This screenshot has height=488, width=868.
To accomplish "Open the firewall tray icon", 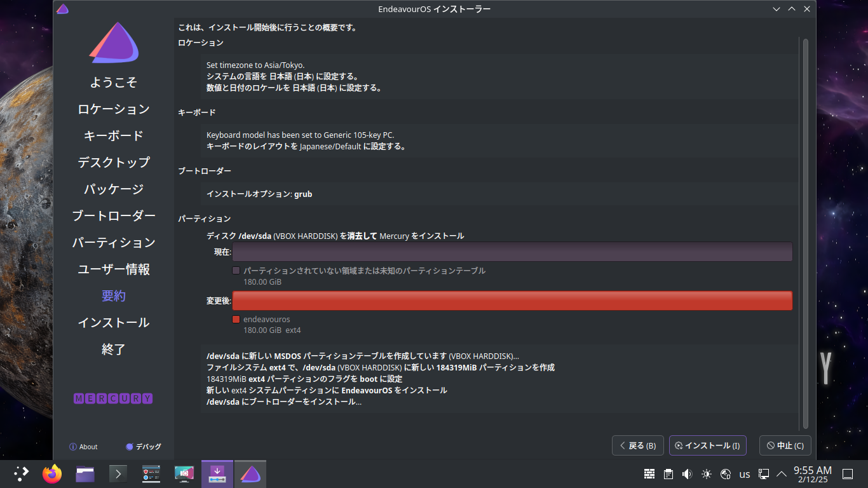I will [x=649, y=474].
